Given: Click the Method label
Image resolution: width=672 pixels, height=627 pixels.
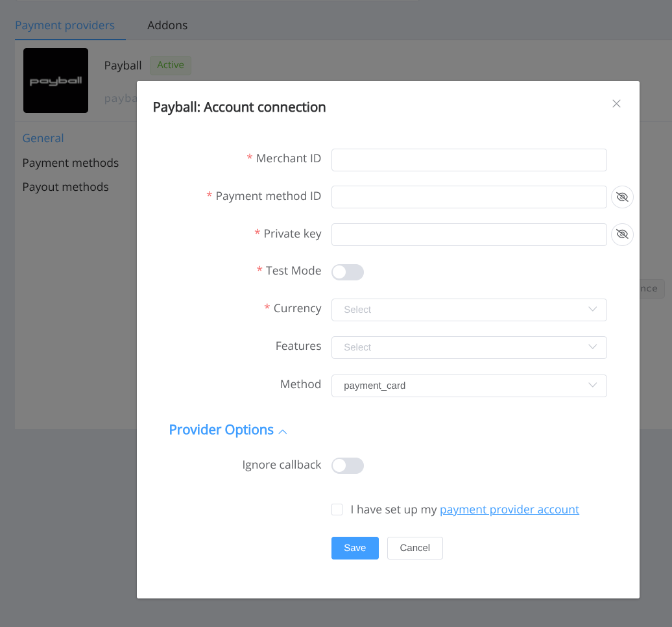Looking at the screenshot, I should (300, 384).
